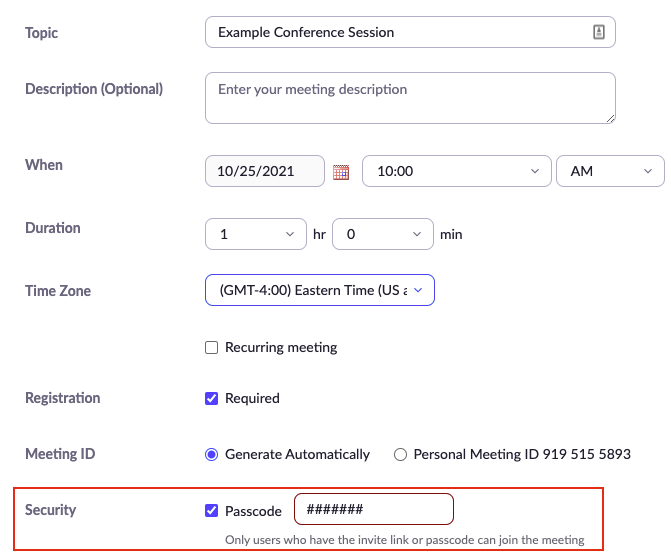
Task: Choose Personal Meeting ID radio button
Action: pyautogui.click(x=401, y=454)
